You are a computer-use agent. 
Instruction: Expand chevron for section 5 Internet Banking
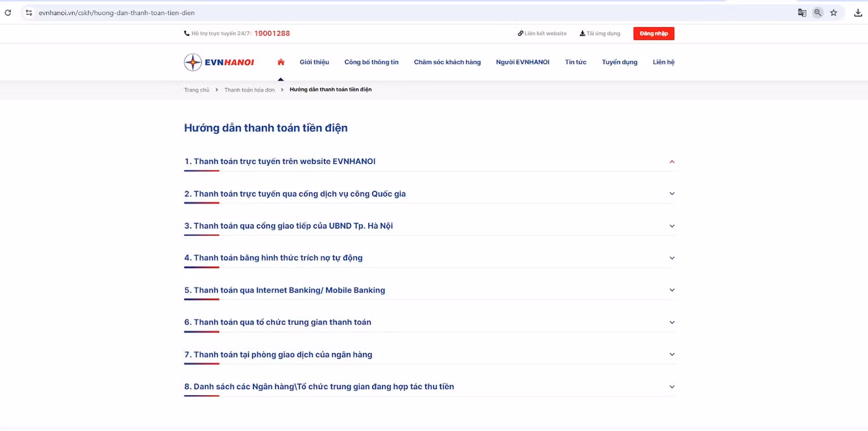[x=672, y=290]
